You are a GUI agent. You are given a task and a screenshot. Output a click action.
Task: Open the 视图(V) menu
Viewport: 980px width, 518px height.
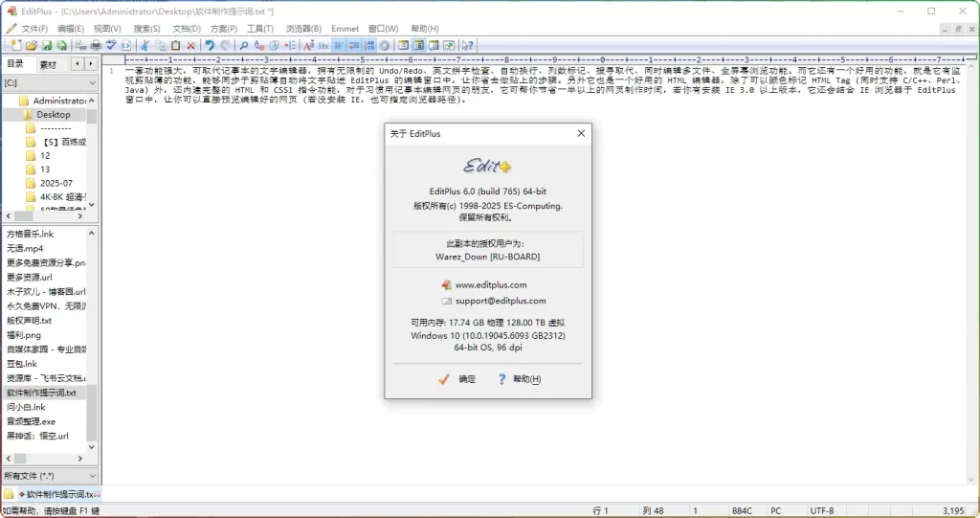point(107,29)
